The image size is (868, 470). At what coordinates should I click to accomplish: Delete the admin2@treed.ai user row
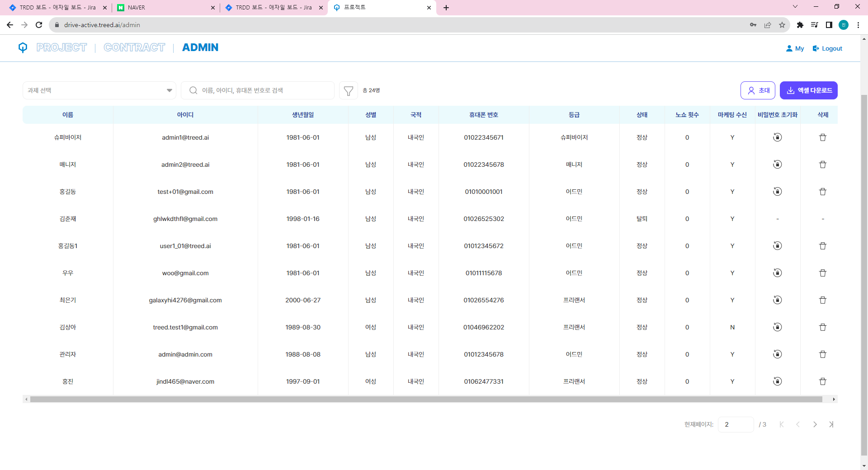pos(822,164)
